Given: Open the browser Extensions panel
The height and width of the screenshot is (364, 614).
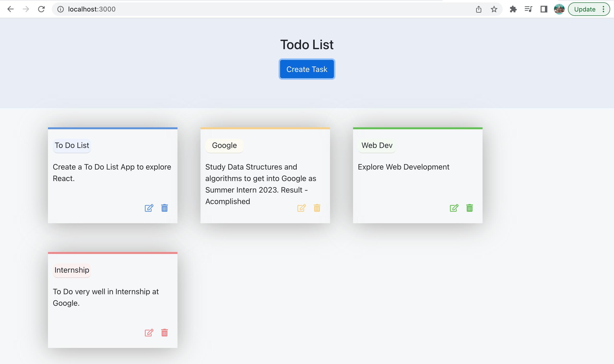Looking at the screenshot, I should coord(514,9).
